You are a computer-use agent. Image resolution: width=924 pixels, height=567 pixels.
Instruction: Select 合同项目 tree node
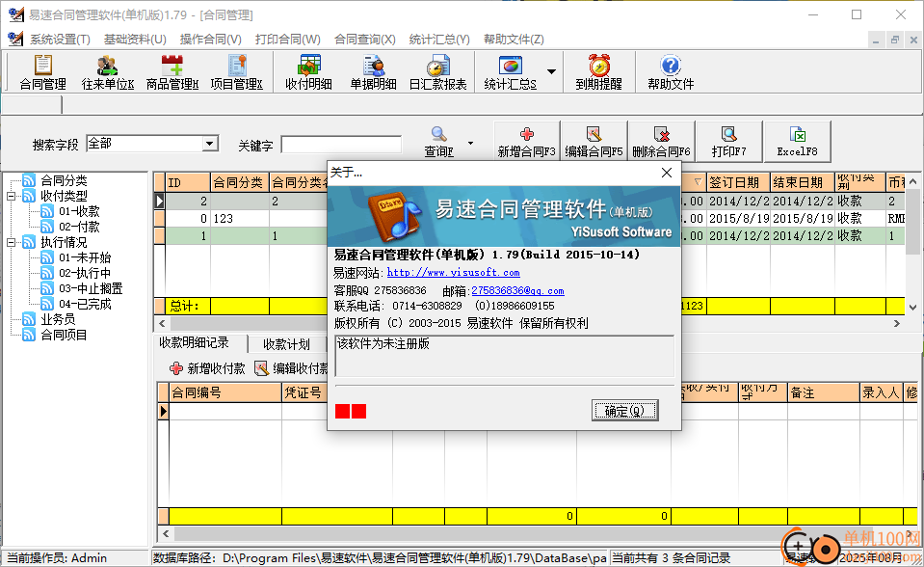point(64,335)
